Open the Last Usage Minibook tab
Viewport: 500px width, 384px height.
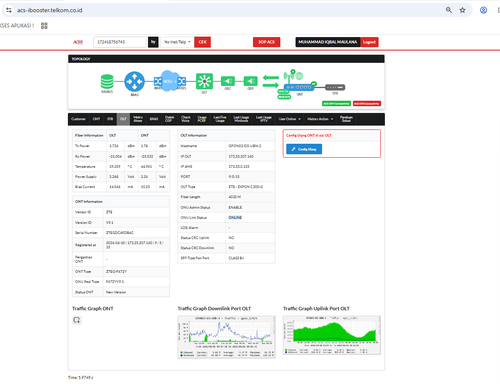click(241, 119)
